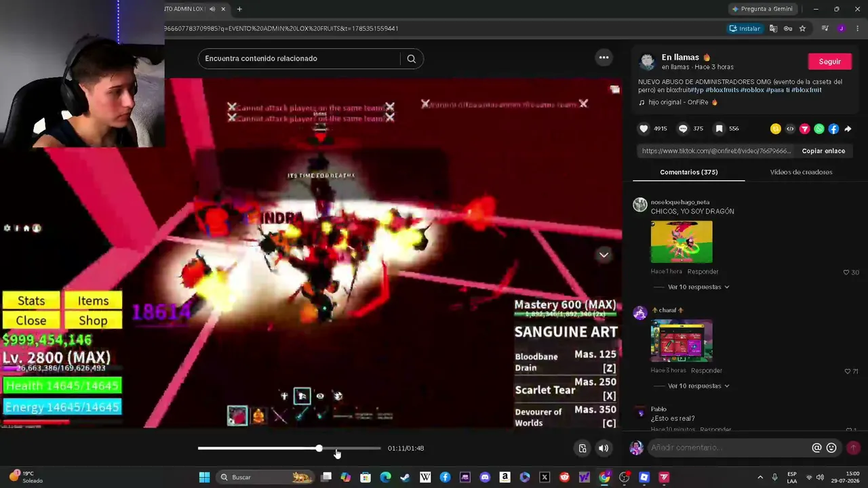Expand the 10 replies under charaf's comment
Screen dimensions: 868x488
(x=698, y=386)
